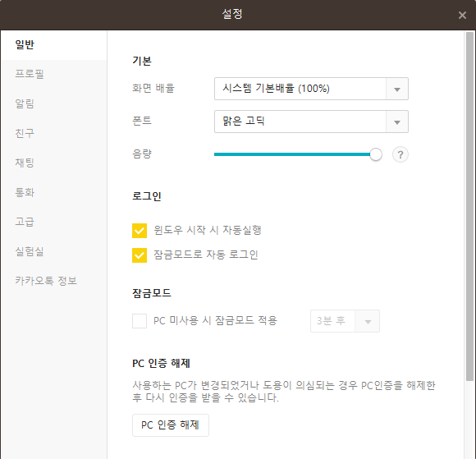476x459 pixels.
Task: Click the 화면 배율 dropdown arrow
Action: [396, 89]
